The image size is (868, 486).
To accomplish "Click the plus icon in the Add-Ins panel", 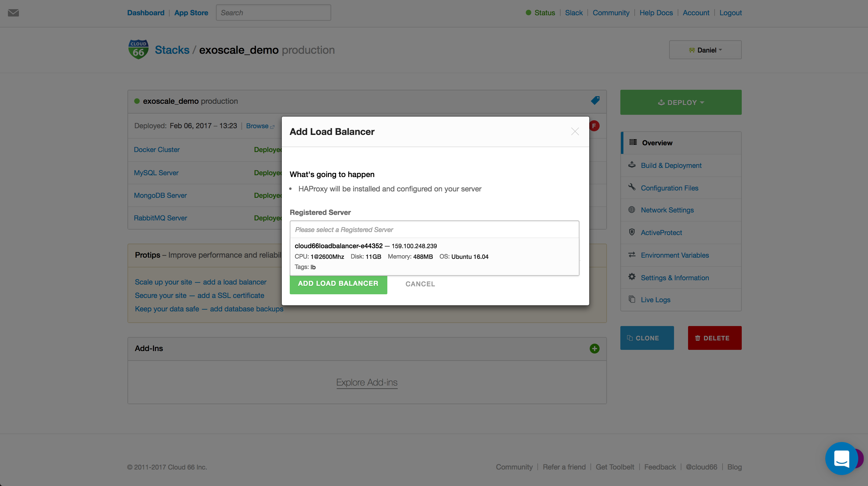I will [594, 348].
